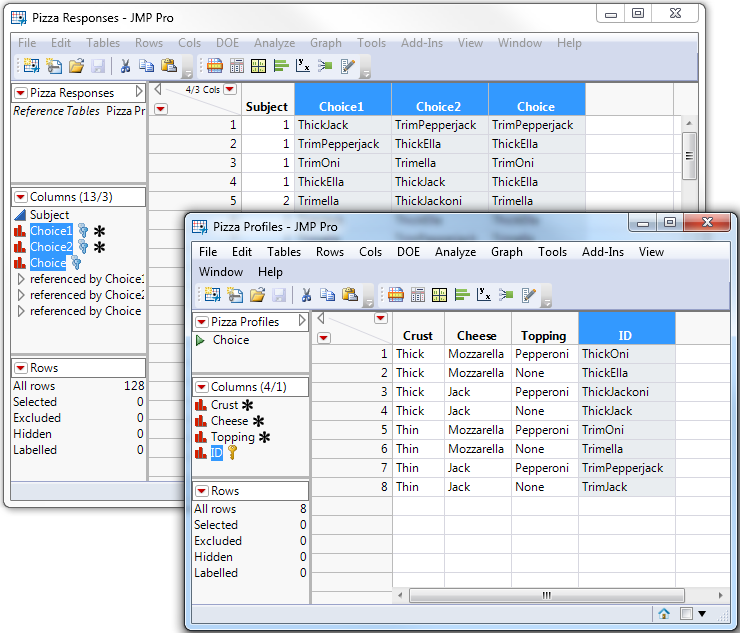Click Open folder icon in Pizza Profiles toolbar
Viewport: 740px width, 633px height.
[257, 295]
